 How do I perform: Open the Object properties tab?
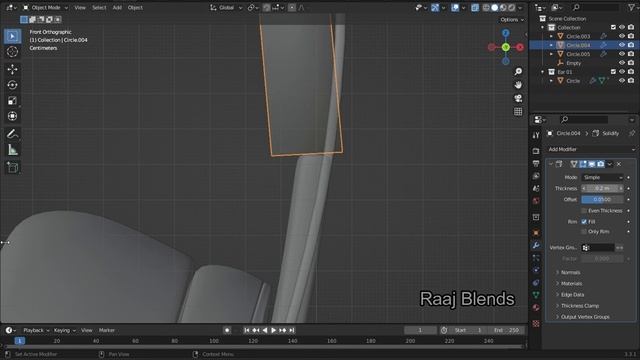click(536, 233)
